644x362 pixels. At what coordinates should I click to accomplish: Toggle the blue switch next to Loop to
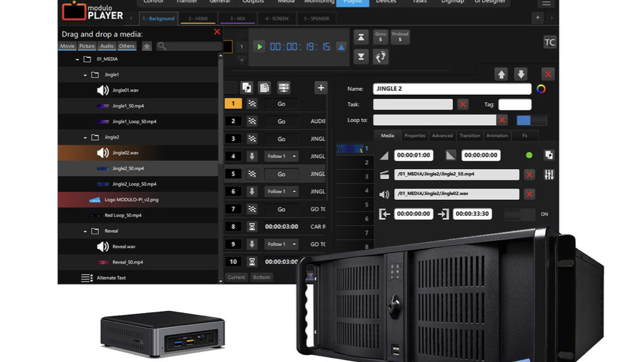click(531, 120)
